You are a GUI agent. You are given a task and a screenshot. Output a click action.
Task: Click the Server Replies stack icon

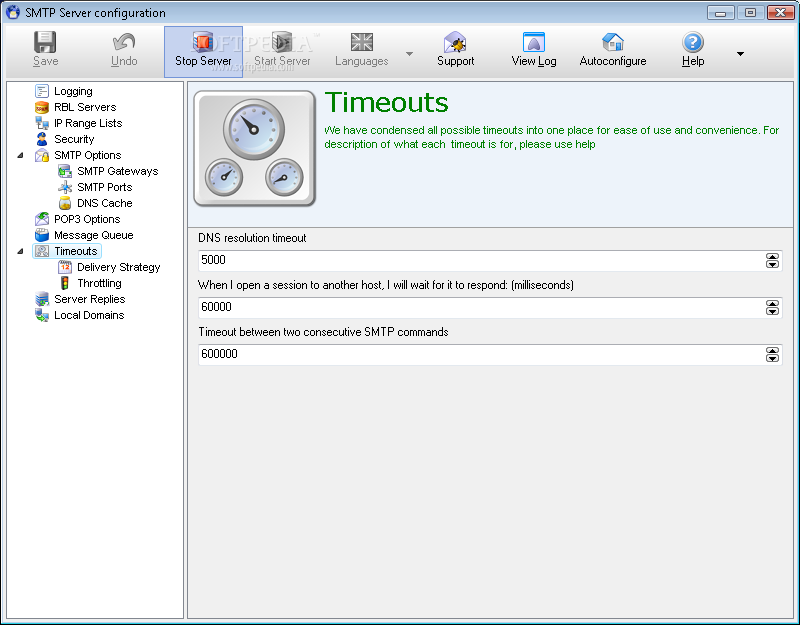tap(42, 299)
